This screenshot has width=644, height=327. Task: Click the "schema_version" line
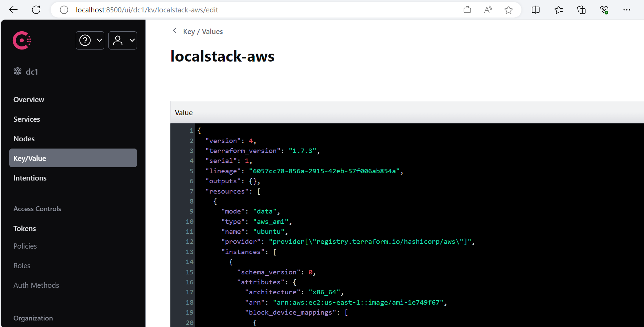[276, 272]
